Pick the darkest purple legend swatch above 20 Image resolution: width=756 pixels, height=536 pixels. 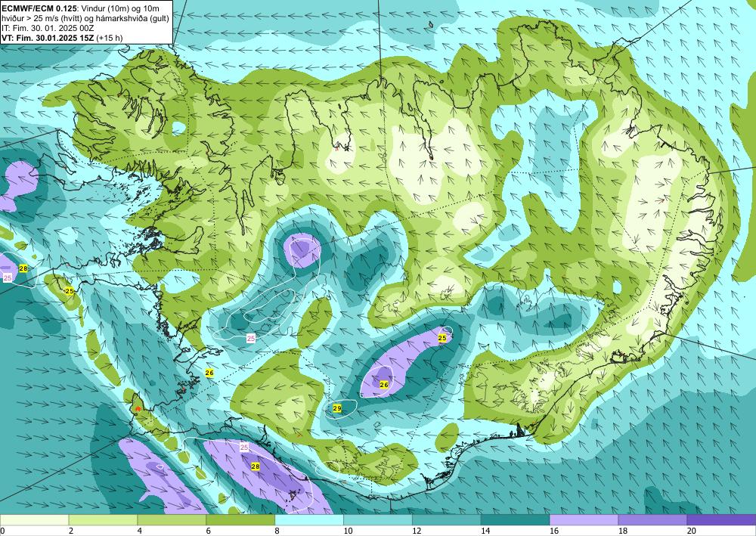(722, 519)
